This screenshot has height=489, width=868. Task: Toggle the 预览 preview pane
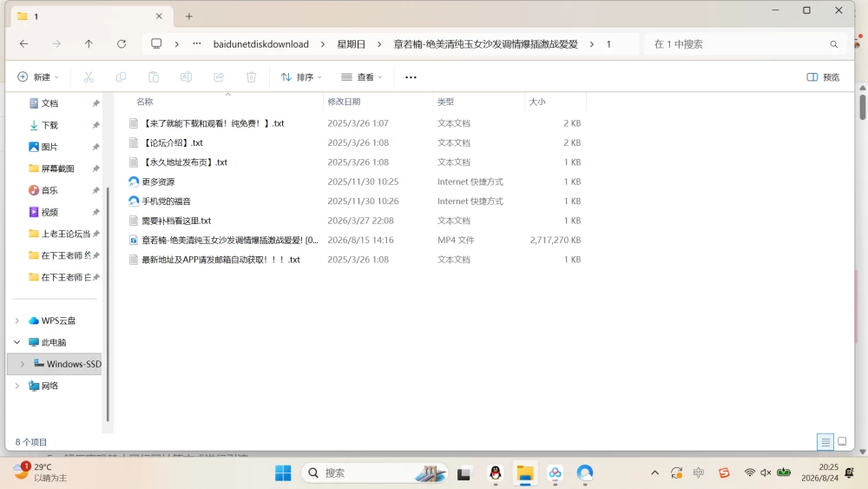[823, 77]
